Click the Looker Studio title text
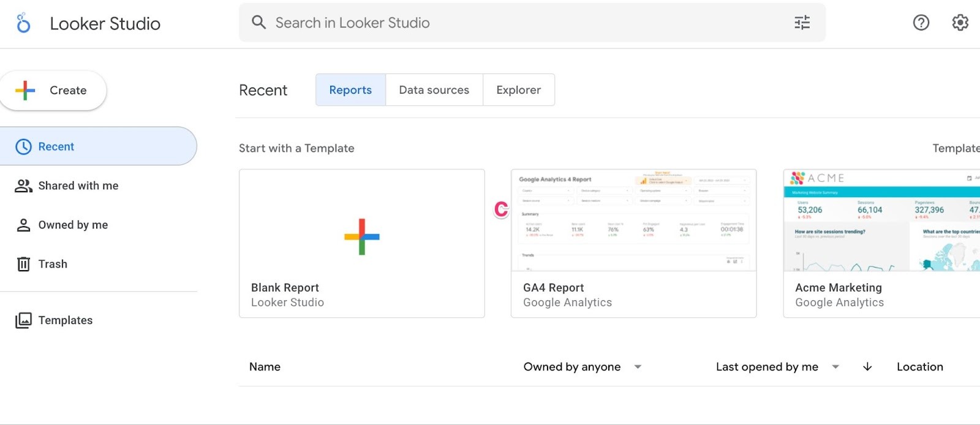This screenshot has width=980, height=425. [105, 23]
